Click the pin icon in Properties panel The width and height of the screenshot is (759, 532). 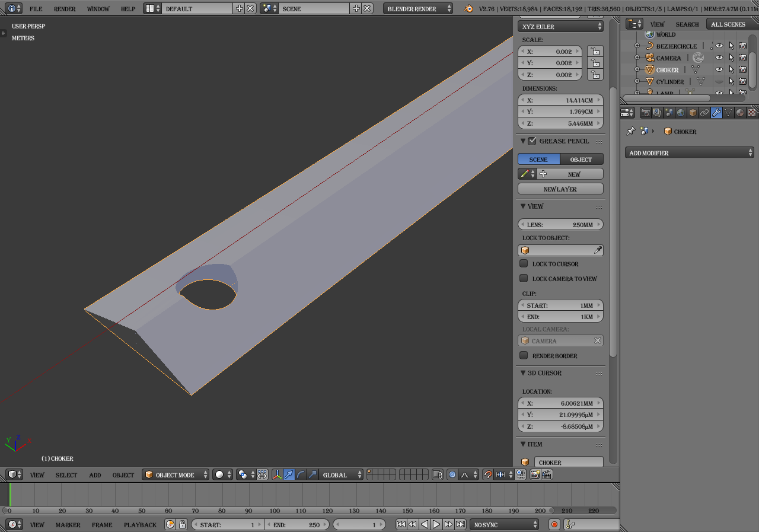pos(631,131)
